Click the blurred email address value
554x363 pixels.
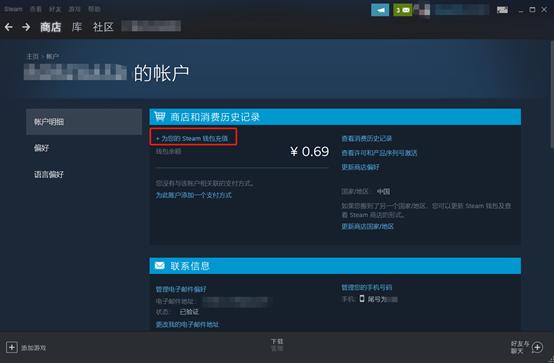236,301
